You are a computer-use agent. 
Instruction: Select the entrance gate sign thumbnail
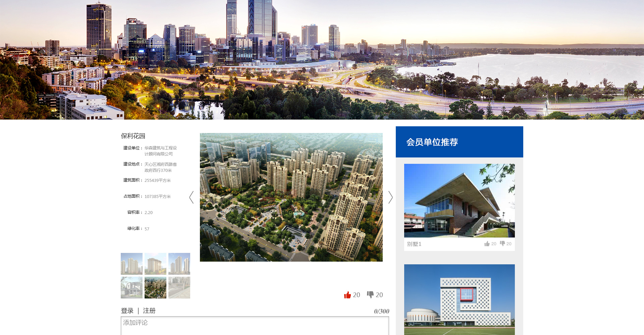[x=179, y=287]
